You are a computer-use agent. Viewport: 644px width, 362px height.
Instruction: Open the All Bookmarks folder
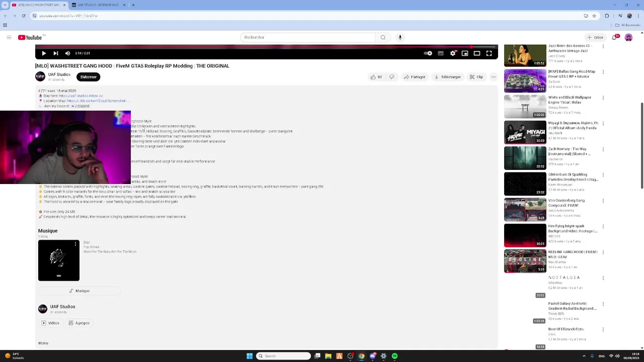628,25
